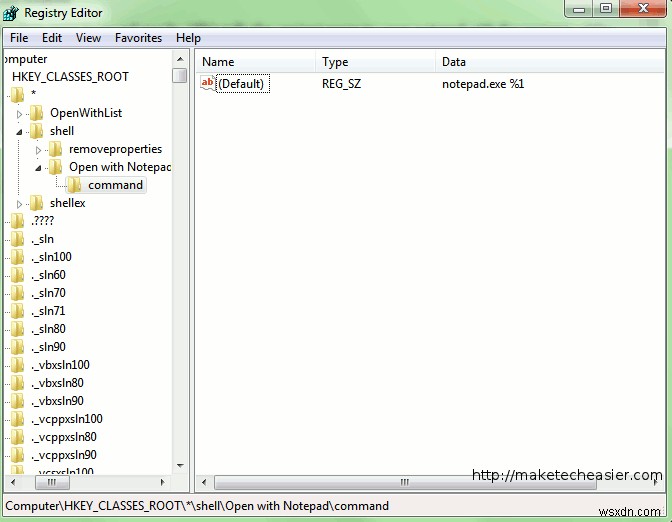Screen dimensions: 672x522
Task: Select the (Default) value entry
Action: pos(243,84)
